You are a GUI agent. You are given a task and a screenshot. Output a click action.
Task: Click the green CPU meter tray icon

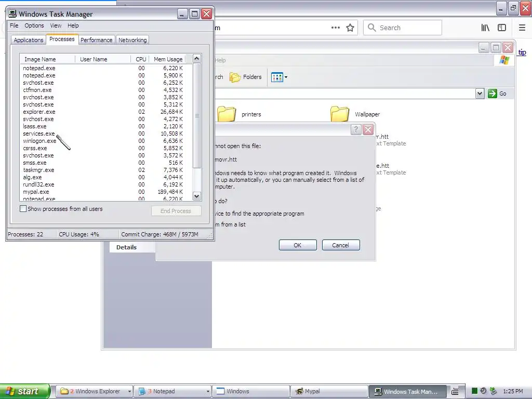475,391
